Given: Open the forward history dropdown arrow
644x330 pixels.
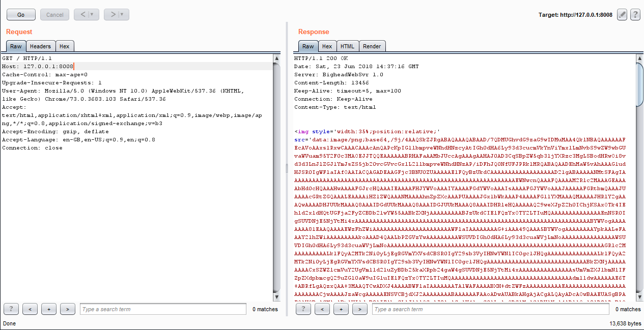Looking at the screenshot, I should (x=122, y=15).
